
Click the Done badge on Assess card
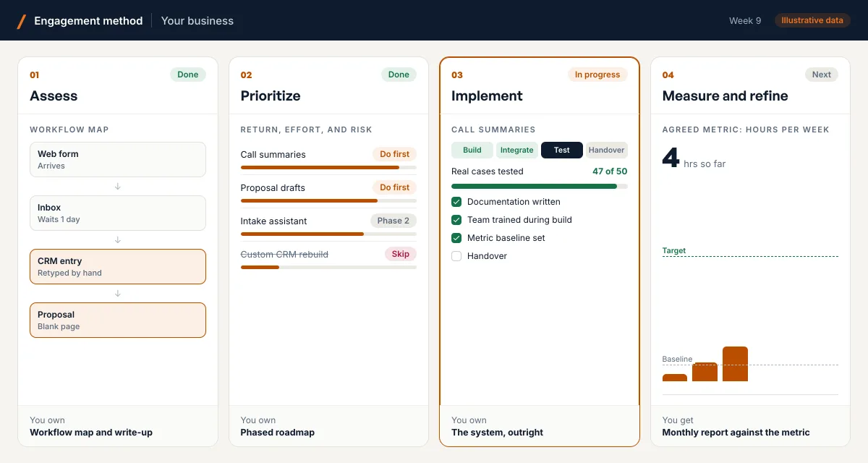point(188,75)
